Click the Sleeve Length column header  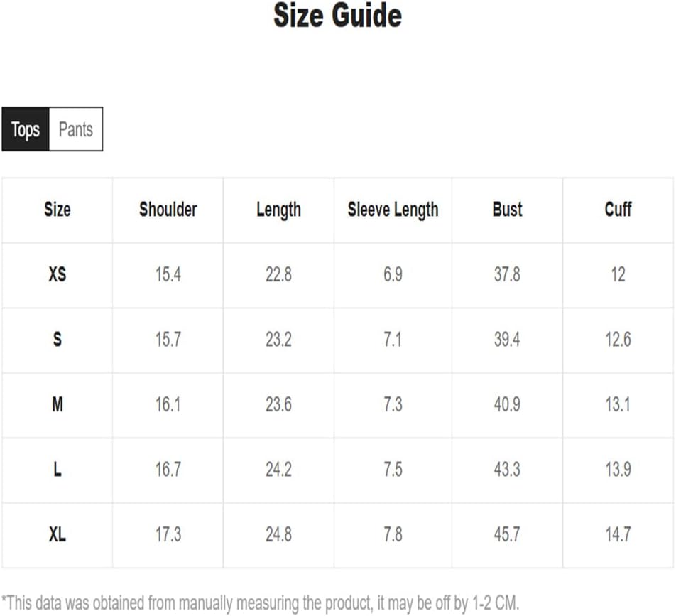393,210
